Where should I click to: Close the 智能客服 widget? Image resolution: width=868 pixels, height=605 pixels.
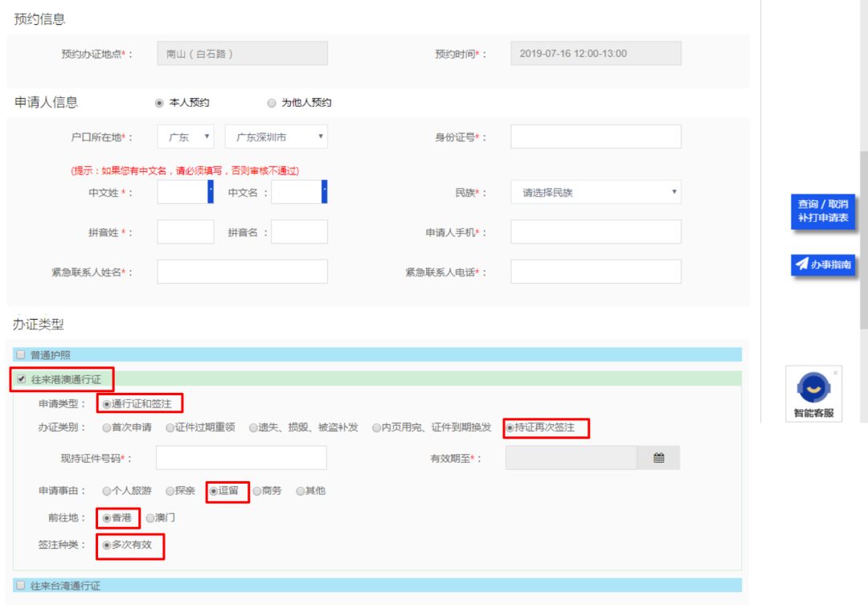835,373
